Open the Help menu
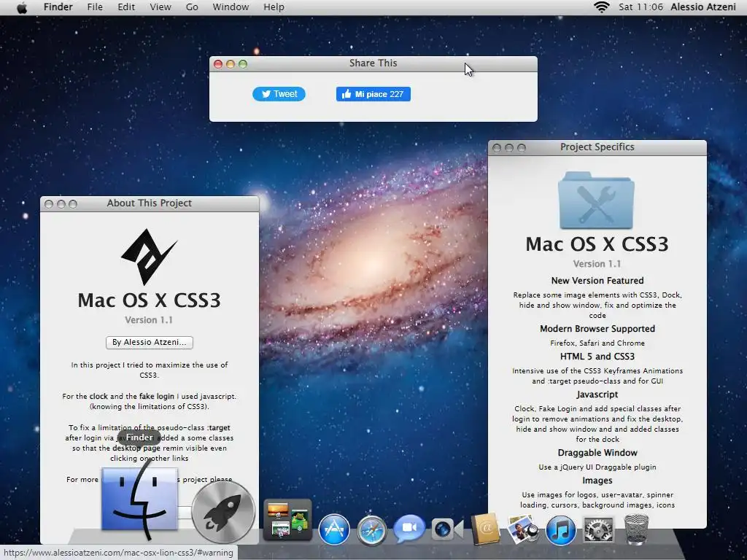This screenshot has height=560, width=747. coord(274,7)
